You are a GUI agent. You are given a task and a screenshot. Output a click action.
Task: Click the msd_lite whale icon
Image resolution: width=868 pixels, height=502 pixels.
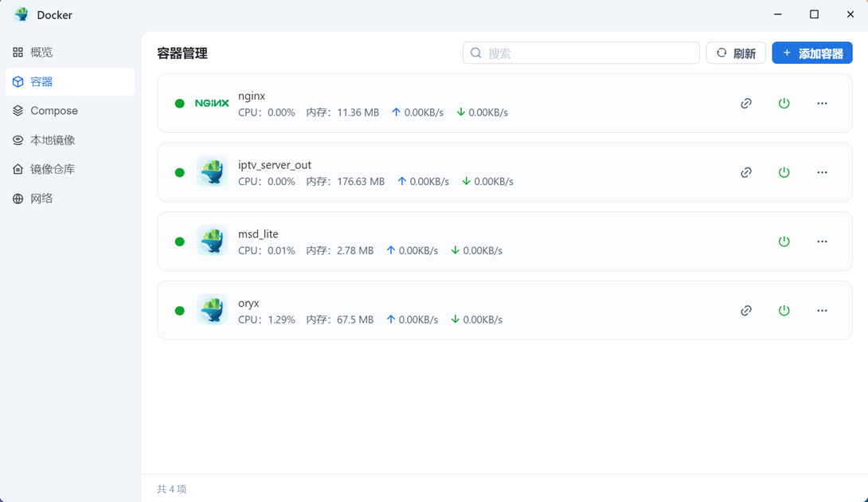click(212, 241)
